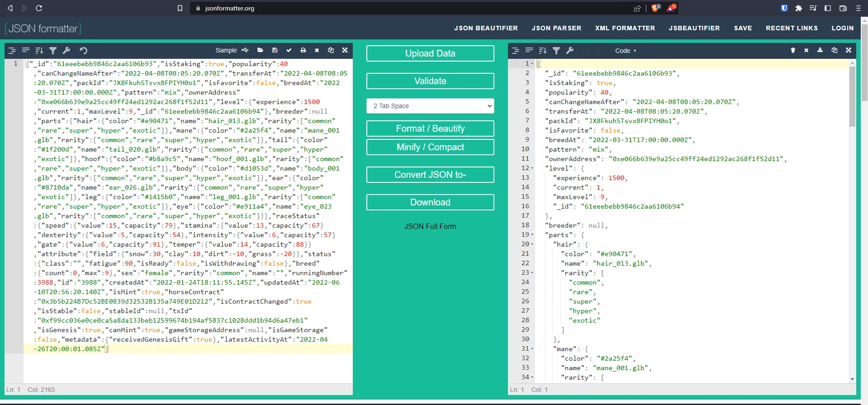Image resolution: width=868 pixels, height=405 pixels.
Task: Open RECENT LINKS menu item
Action: (x=792, y=28)
